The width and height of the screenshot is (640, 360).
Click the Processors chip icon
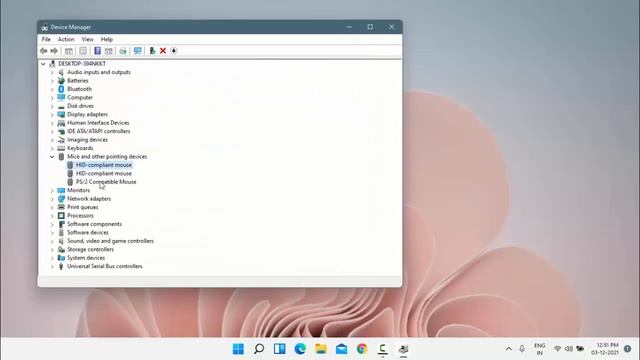point(61,216)
